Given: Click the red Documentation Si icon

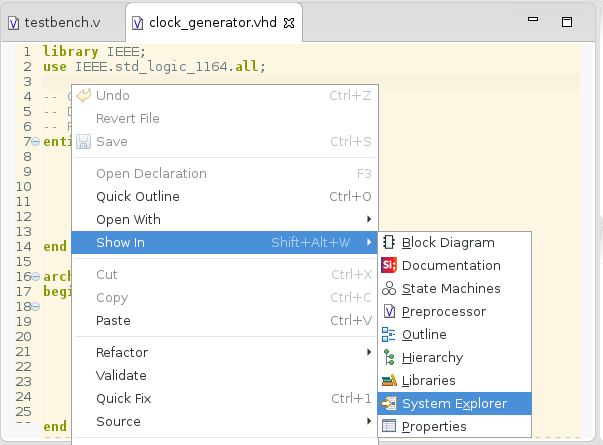Looking at the screenshot, I should pos(389,265).
